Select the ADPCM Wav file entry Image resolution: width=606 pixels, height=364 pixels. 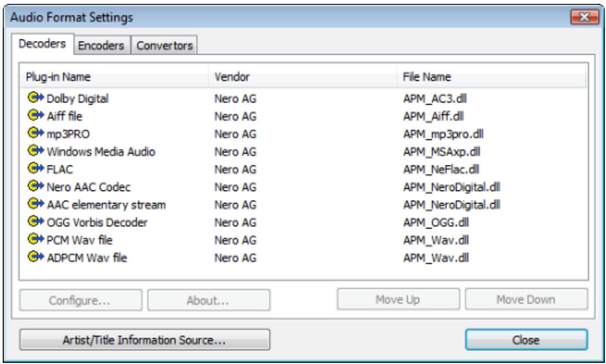point(87,258)
